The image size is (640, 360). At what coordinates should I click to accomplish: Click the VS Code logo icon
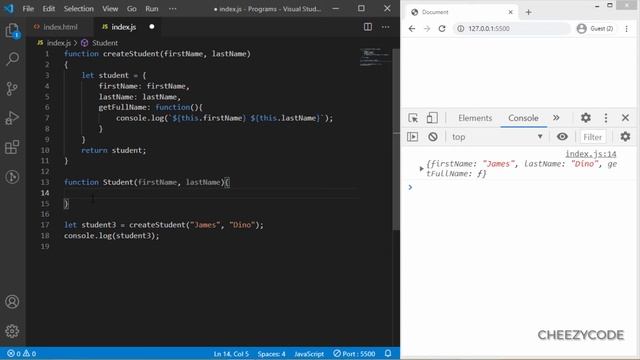point(9,8)
